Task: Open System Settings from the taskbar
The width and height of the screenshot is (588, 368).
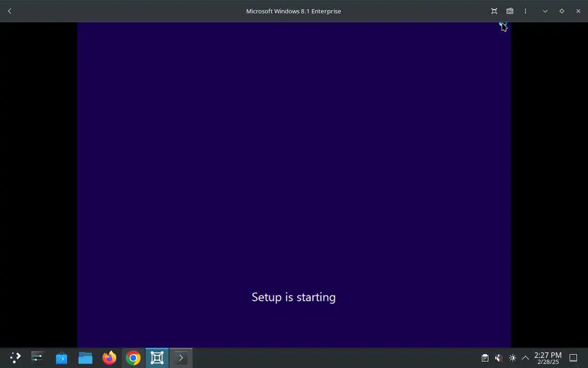Action: point(38,358)
